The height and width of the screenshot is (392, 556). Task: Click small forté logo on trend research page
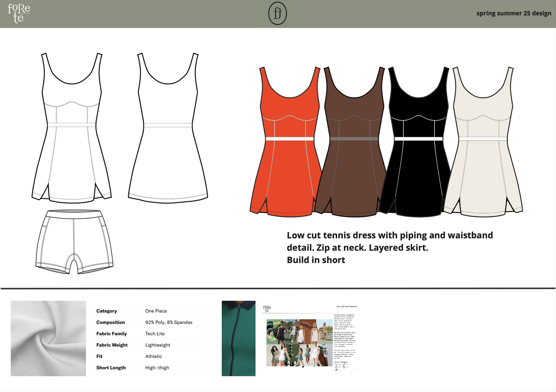pyautogui.click(x=267, y=308)
